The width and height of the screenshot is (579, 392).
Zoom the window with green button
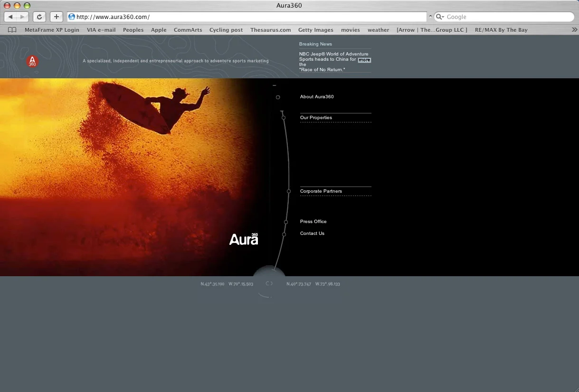pos(27,5)
